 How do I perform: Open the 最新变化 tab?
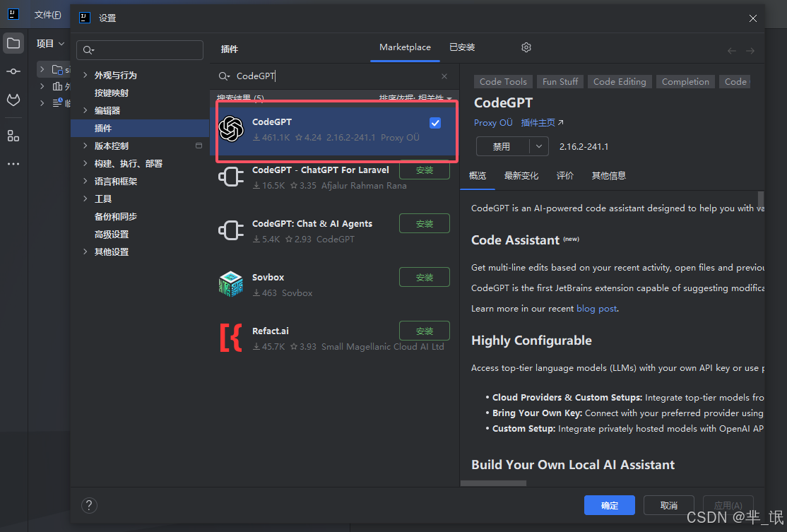click(x=521, y=176)
